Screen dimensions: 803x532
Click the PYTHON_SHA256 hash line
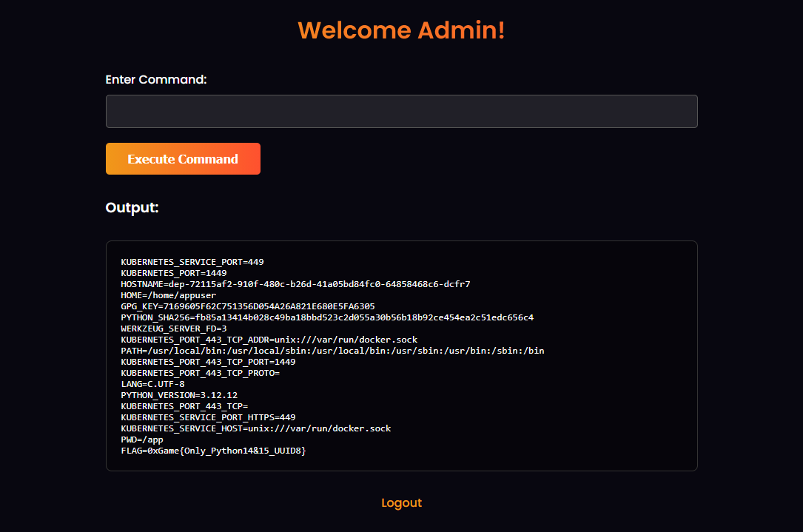pyautogui.click(x=327, y=317)
